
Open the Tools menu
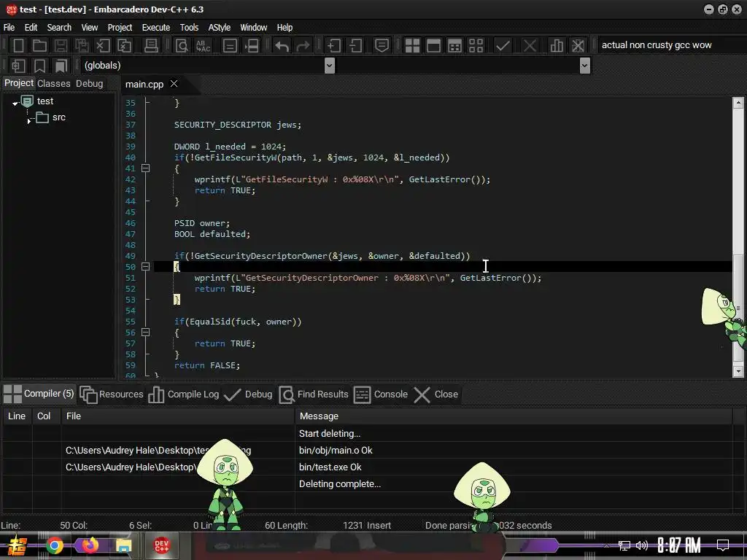pyautogui.click(x=189, y=28)
